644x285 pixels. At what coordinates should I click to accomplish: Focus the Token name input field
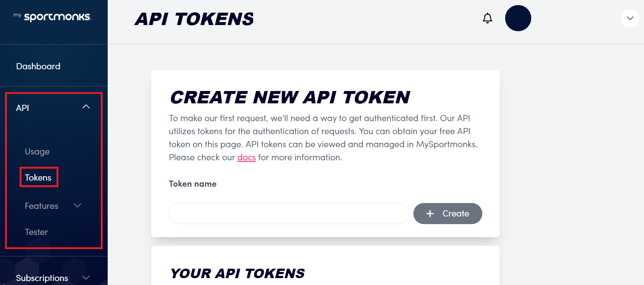pos(289,214)
